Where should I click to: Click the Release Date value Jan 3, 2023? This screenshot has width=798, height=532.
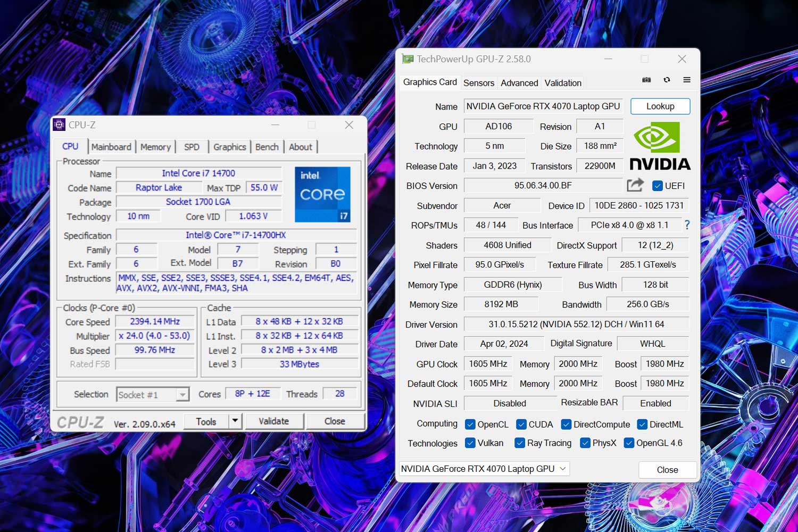[x=495, y=166]
